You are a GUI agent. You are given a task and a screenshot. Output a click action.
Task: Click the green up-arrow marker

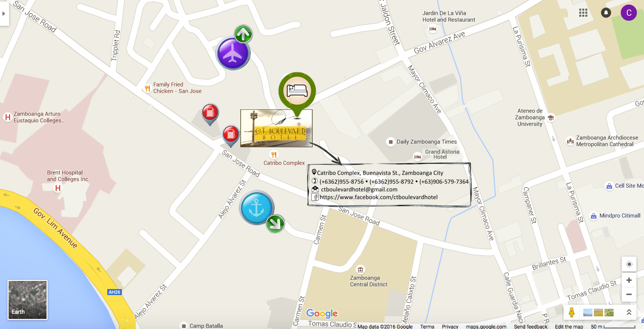tap(243, 34)
